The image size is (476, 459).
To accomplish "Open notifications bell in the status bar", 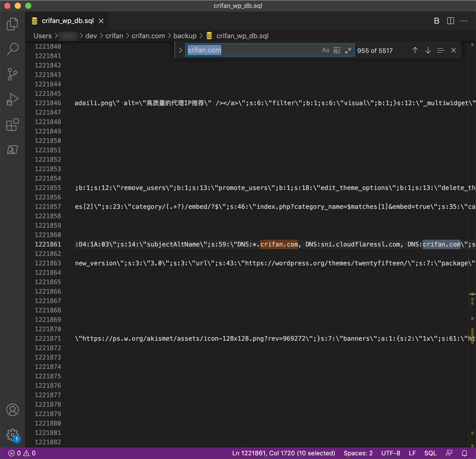I will (464, 453).
